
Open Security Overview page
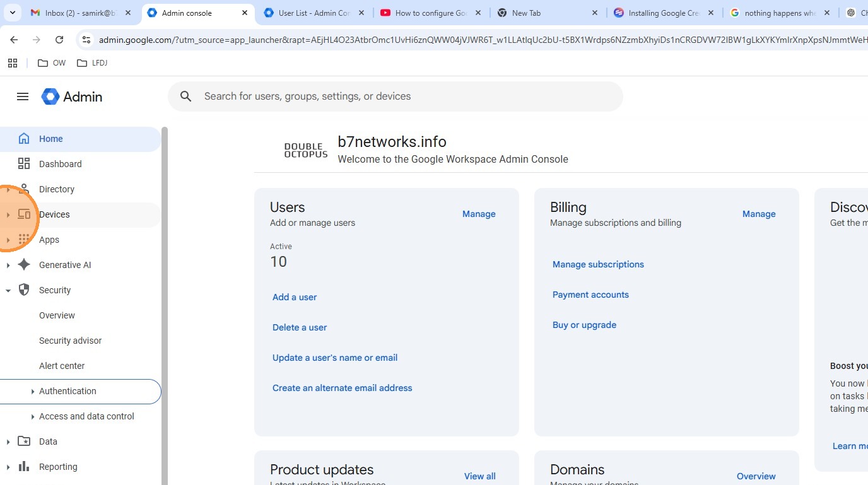pyautogui.click(x=57, y=315)
